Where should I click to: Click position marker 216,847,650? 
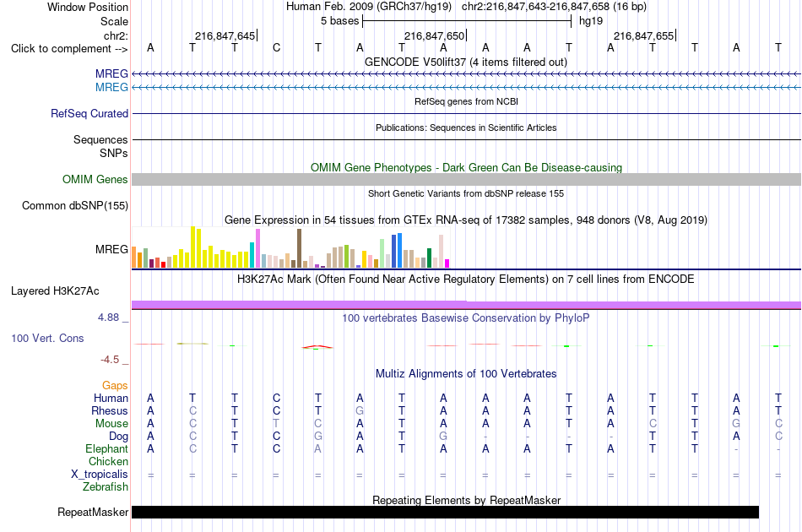point(435,35)
